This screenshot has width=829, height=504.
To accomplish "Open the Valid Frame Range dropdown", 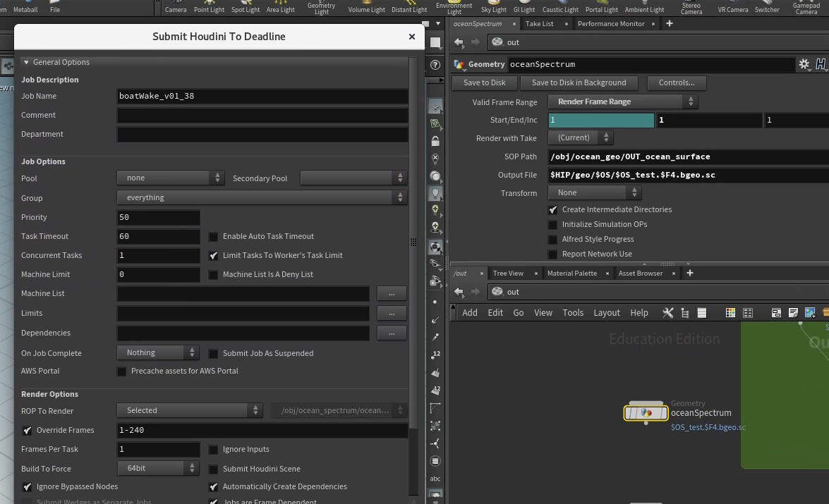I will pos(622,102).
